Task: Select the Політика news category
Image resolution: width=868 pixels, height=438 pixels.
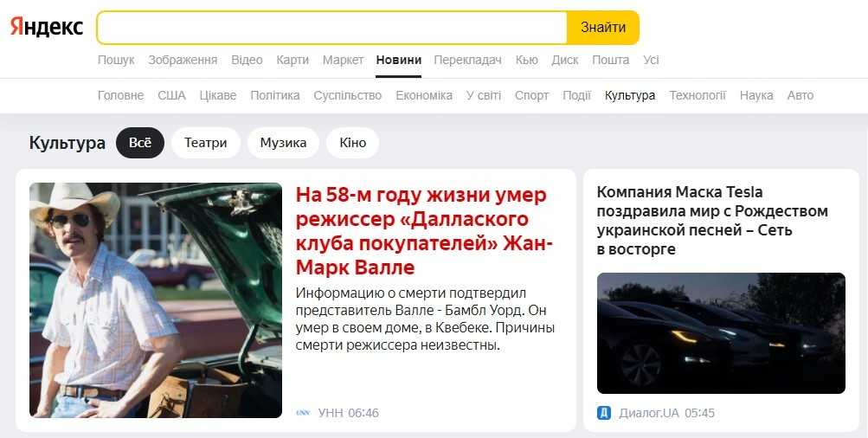Action: (275, 95)
